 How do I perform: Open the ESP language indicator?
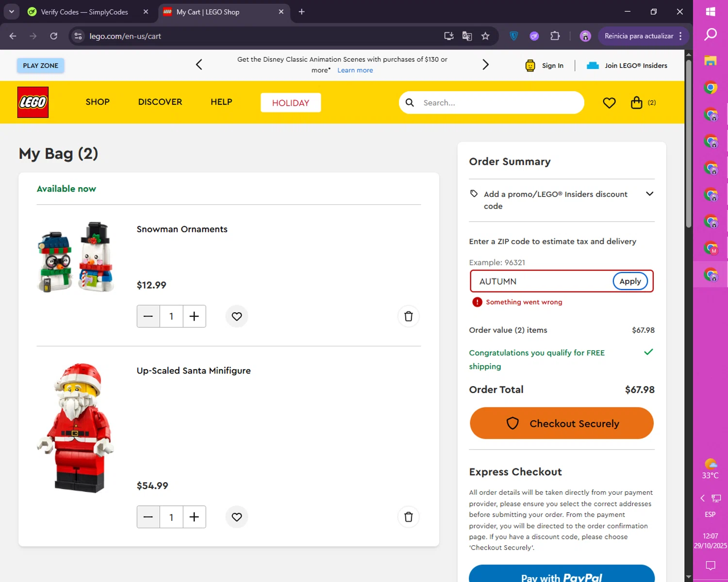pyautogui.click(x=711, y=514)
